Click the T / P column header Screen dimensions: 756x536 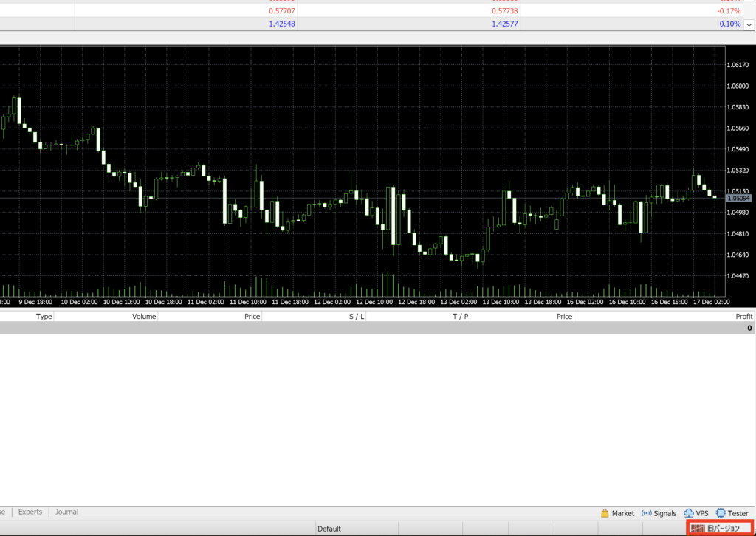[461, 316]
